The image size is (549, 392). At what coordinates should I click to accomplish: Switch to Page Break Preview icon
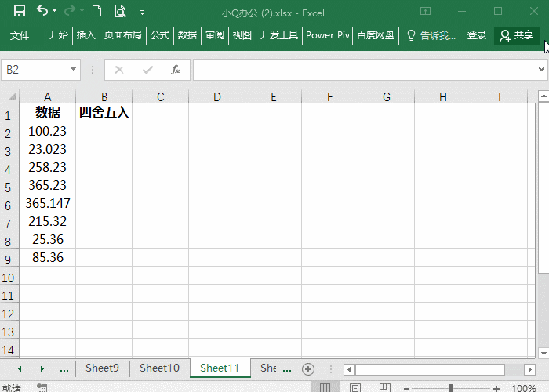(x=384, y=387)
